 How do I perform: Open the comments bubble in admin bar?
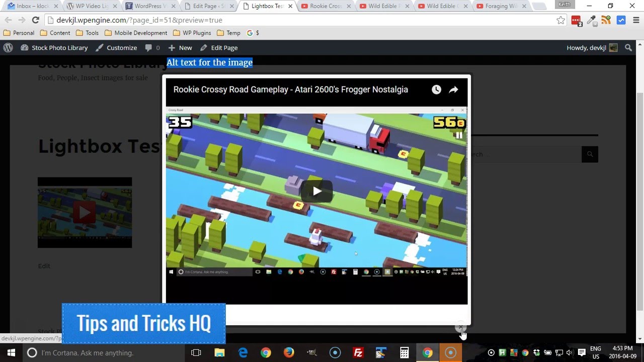pos(152,48)
